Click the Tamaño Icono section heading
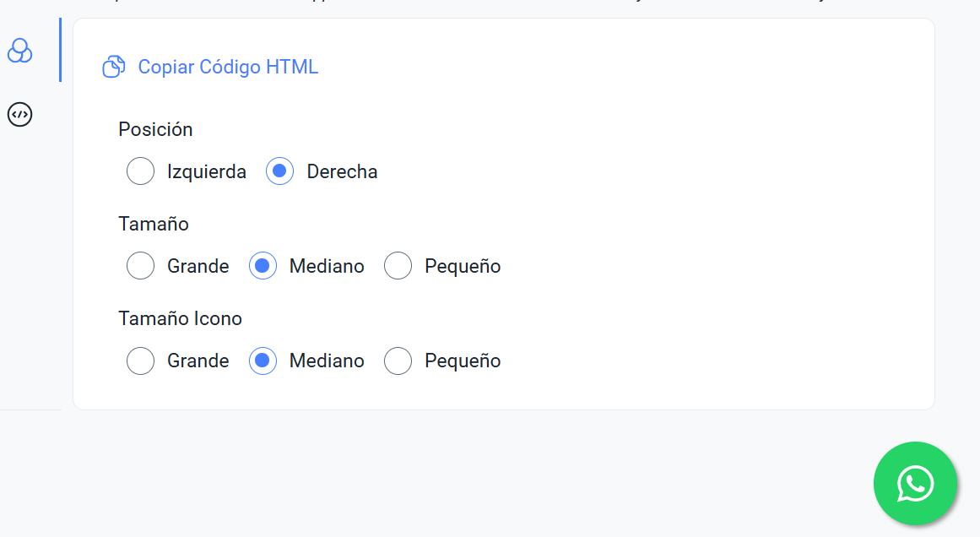 (180, 318)
